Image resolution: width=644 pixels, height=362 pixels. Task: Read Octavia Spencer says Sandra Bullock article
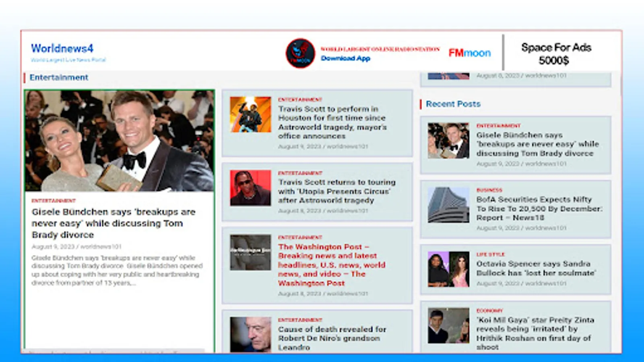[x=536, y=268]
